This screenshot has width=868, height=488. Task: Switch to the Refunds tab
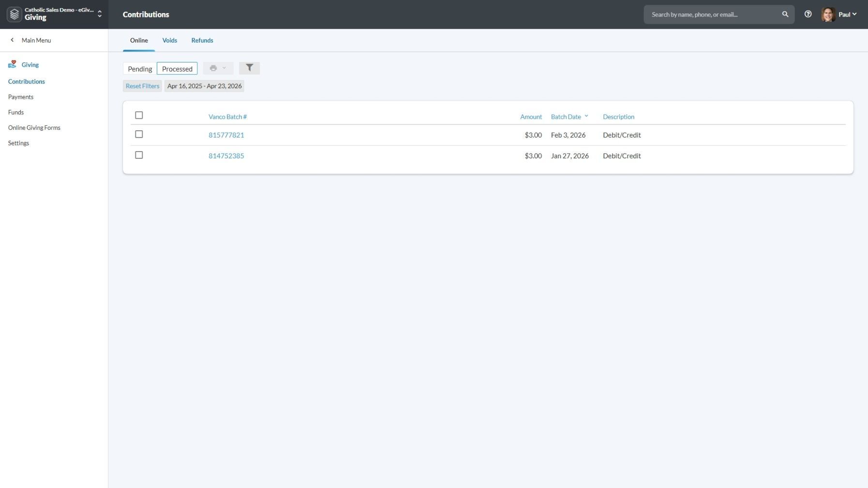click(x=202, y=41)
